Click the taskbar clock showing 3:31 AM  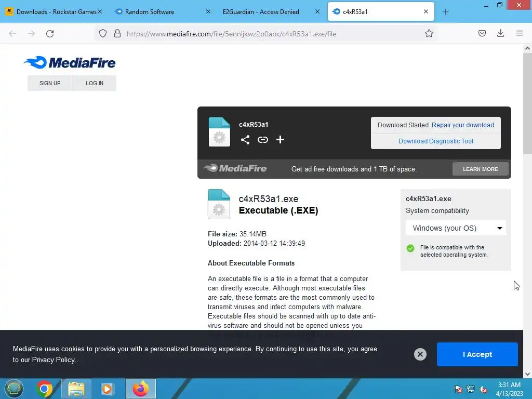(x=509, y=389)
